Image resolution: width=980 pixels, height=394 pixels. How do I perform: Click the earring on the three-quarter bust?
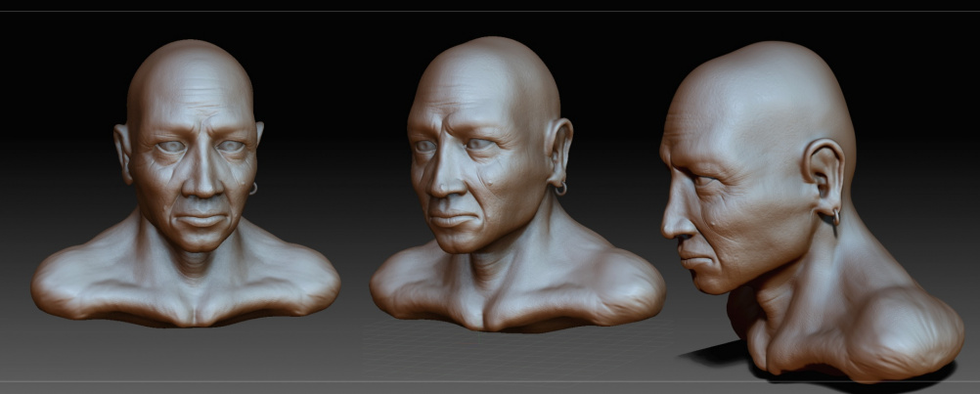[x=560, y=188]
